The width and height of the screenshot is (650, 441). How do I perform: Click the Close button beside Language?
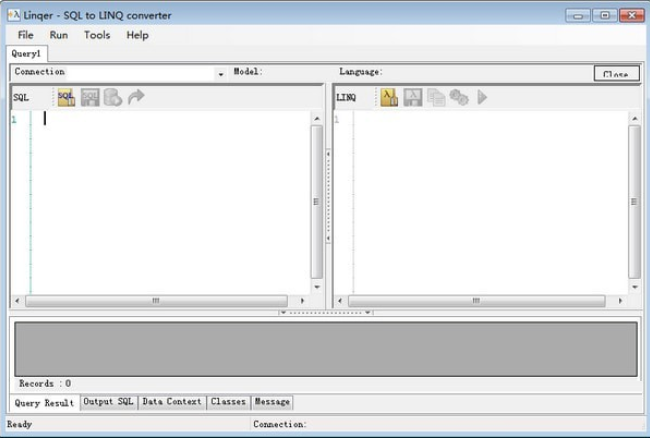pyautogui.click(x=616, y=74)
